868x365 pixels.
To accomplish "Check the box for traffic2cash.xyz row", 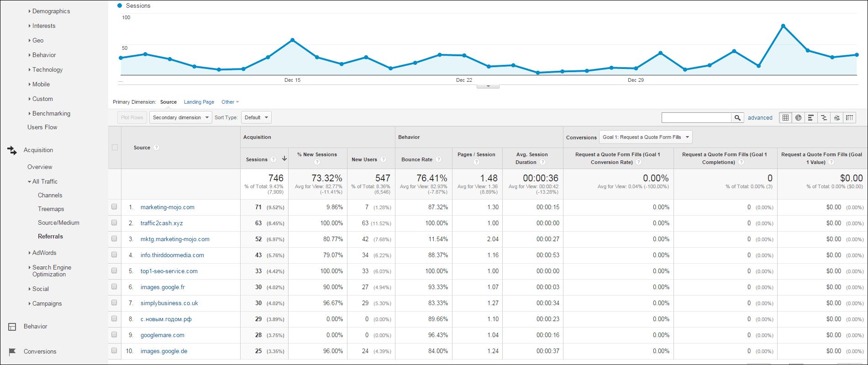I will (x=114, y=223).
